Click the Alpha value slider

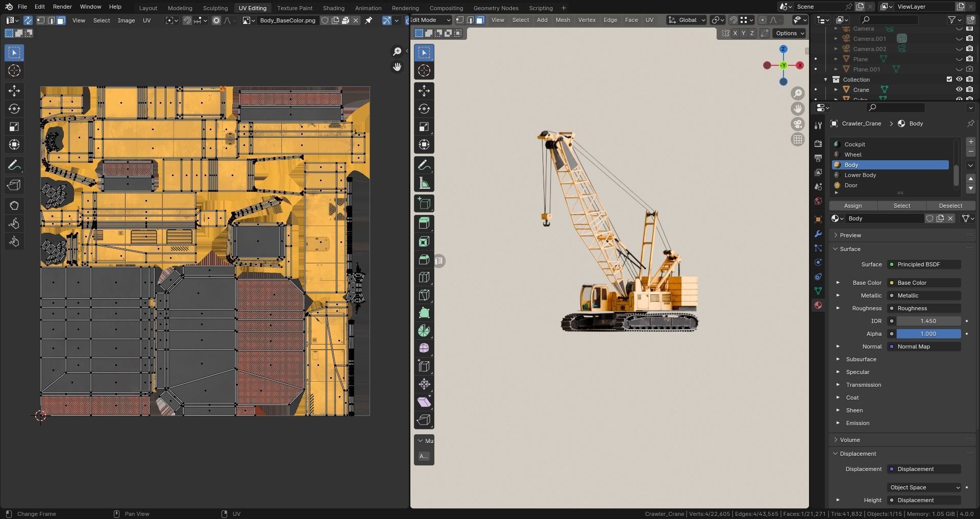928,334
